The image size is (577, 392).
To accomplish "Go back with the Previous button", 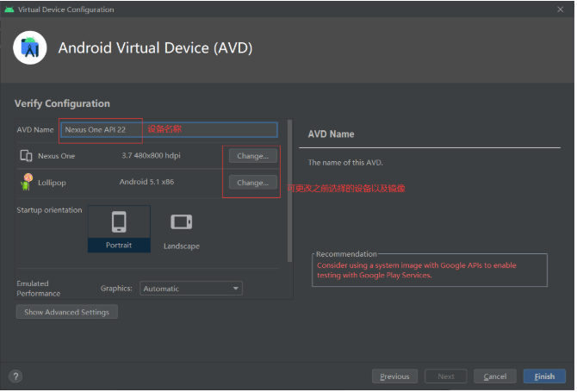I will coord(394,376).
